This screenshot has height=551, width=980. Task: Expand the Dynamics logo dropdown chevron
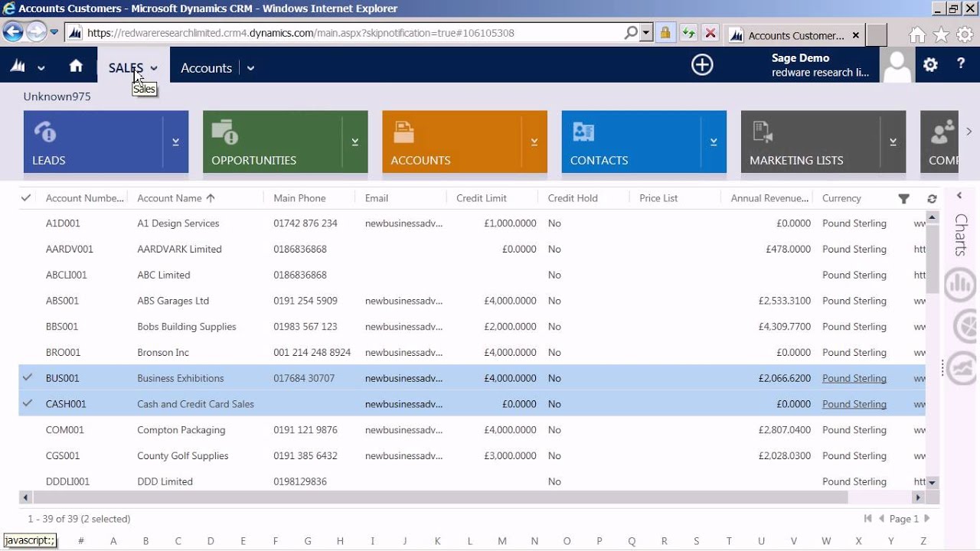tap(41, 68)
